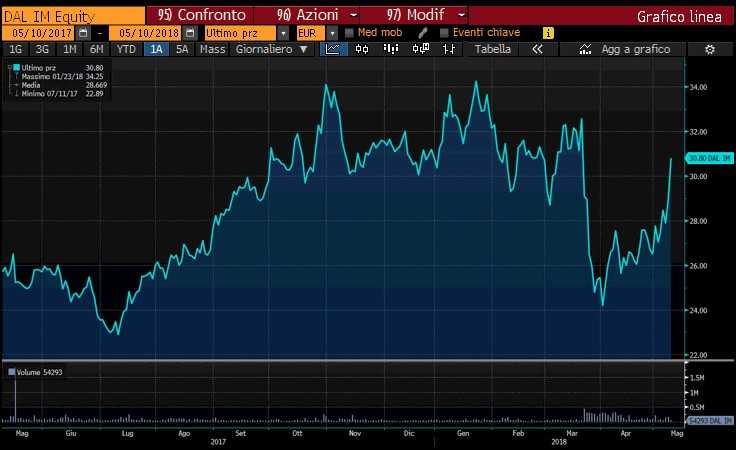Click the 1.5M volume axis label

coord(697,378)
